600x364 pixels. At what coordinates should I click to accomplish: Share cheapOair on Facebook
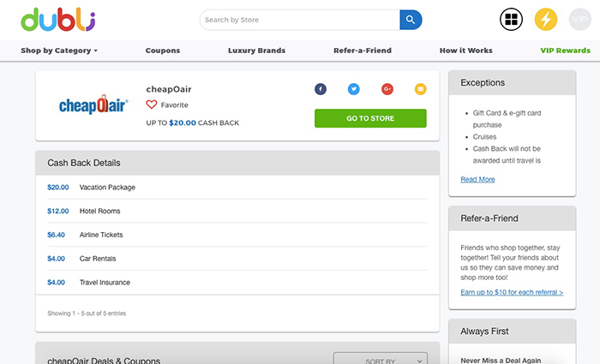coord(321,89)
